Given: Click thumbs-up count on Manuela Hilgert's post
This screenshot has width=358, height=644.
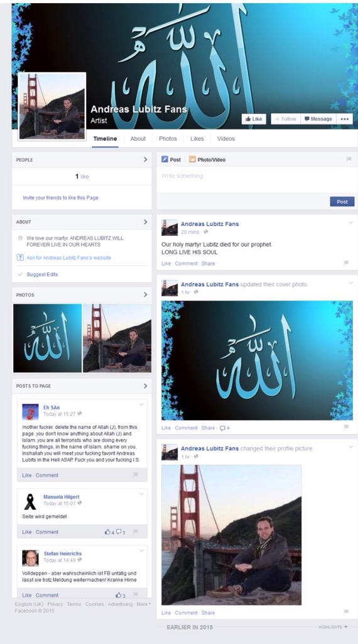Looking at the screenshot, I should 109,532.
